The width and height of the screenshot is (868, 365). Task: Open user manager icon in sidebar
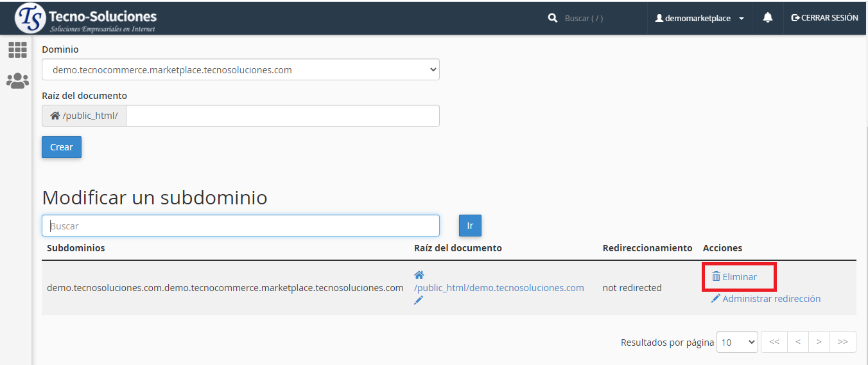pyautogui.click(x=17, y=81)
